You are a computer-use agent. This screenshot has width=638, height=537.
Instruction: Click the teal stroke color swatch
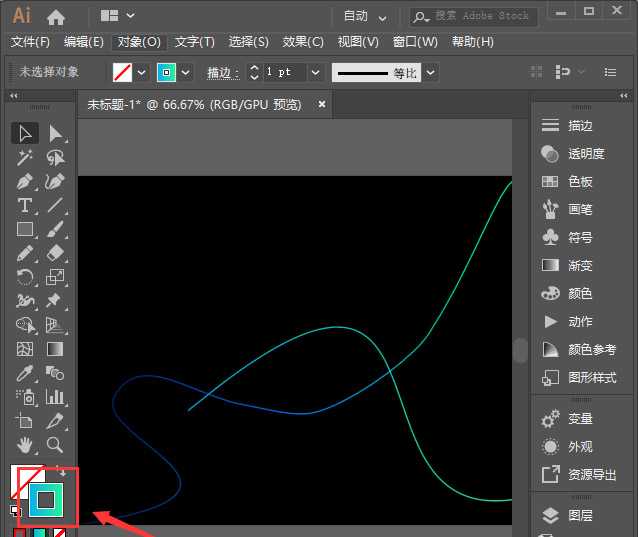coord(166,73)
